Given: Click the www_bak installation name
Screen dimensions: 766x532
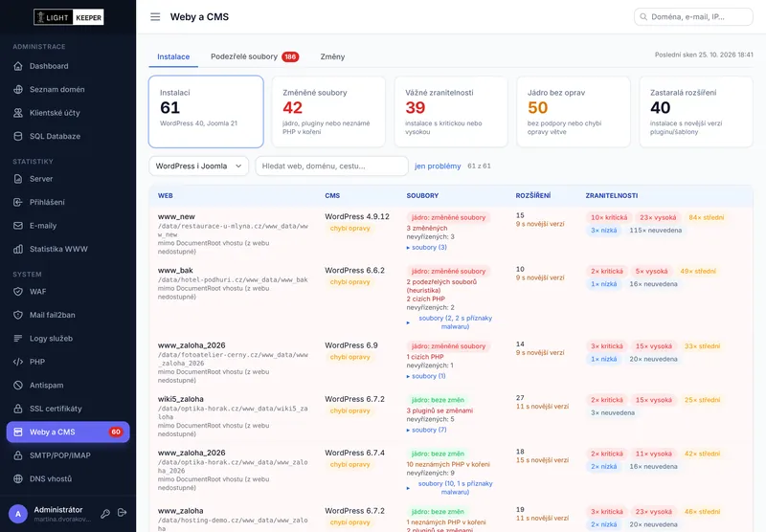Looking at the screenshot, I should click(x=175, y=271).
